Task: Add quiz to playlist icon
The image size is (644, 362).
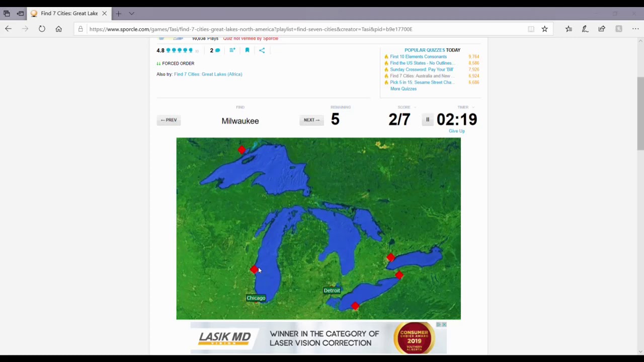Action: tap(232, 50)
